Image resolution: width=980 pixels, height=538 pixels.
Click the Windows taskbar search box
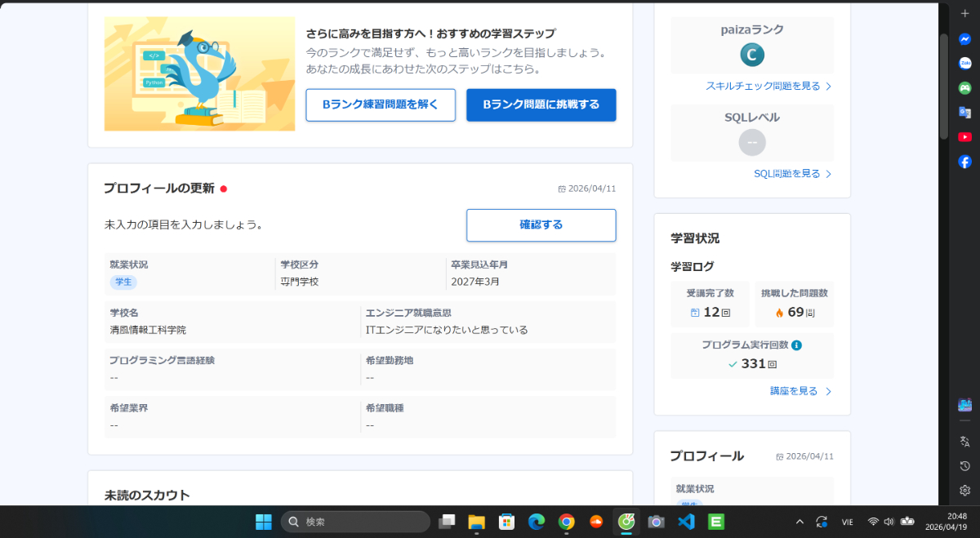coord(355,522)
